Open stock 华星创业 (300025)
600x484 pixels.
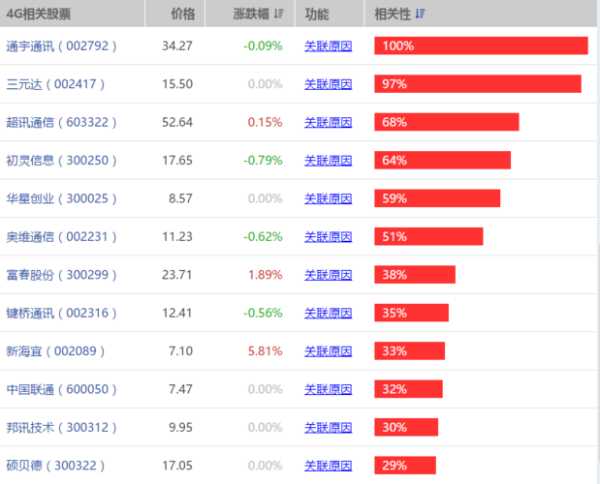pyautogui.click(x=61, y=199)
